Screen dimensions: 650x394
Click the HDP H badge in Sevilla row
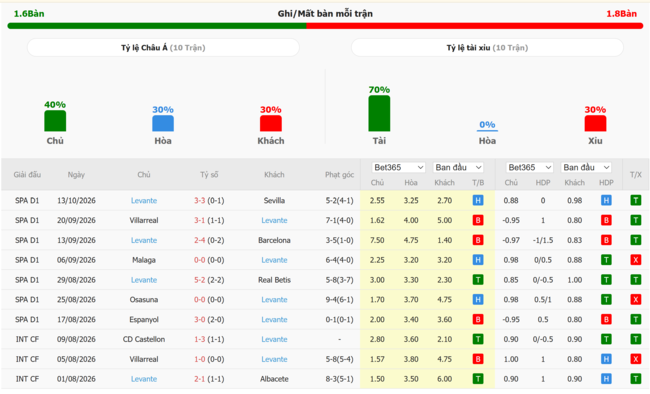click(606, 201)
